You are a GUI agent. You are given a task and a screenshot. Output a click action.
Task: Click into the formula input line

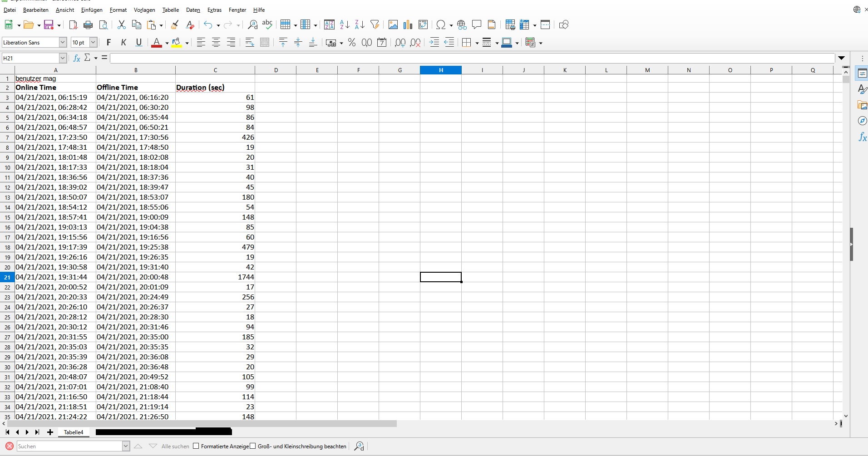point(472,58)
